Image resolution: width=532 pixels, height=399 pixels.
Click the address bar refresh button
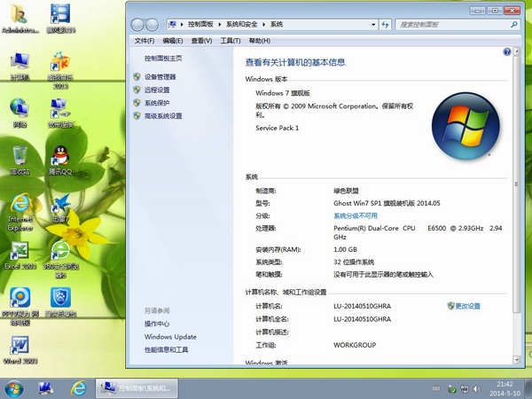pos(385,25)
